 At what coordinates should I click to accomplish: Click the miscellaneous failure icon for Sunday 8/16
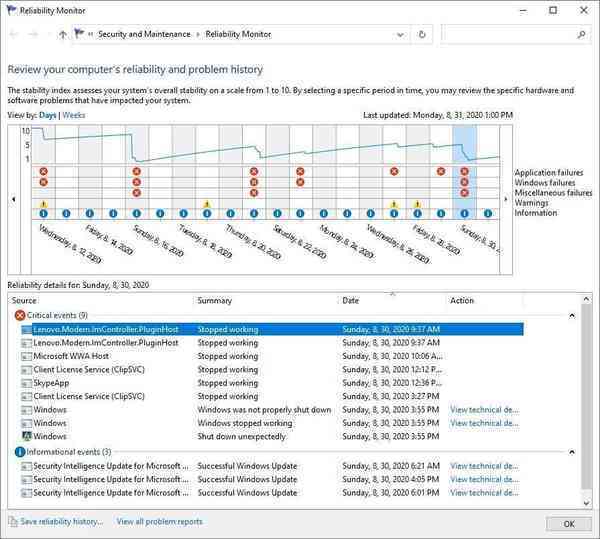137,193
